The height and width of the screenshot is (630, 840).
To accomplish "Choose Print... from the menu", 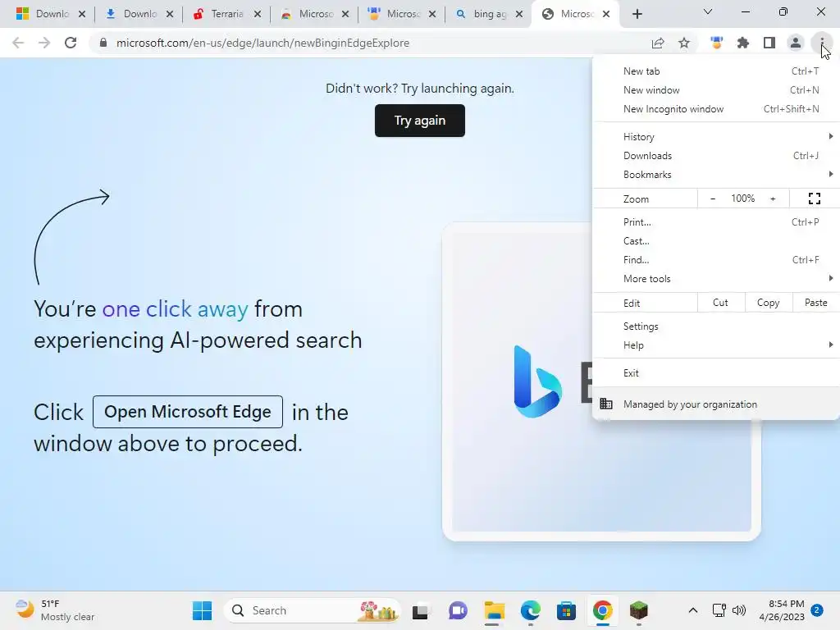I will click(x=716, y=221).
